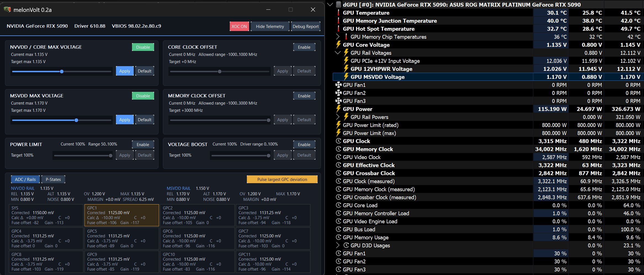Enable the Core Clock Offset control
The width and height of the screenshot is (644, 275).
(x=304, y=47)
